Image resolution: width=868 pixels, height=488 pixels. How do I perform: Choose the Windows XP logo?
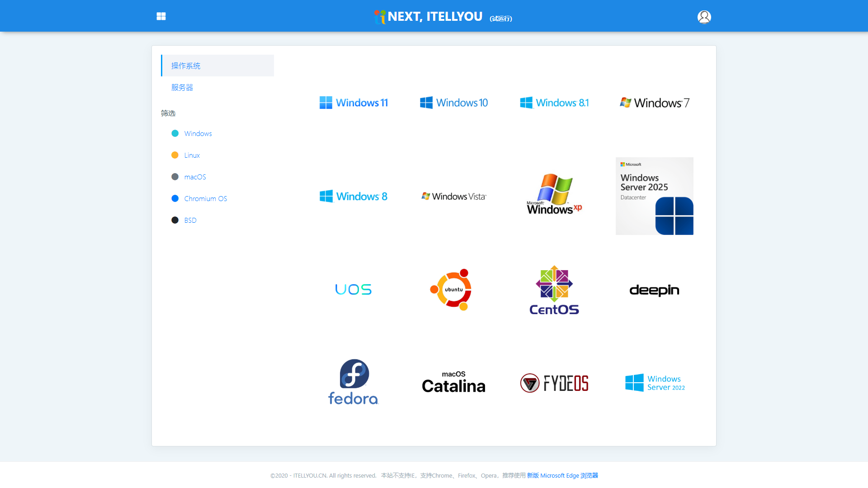coord(554,194)
